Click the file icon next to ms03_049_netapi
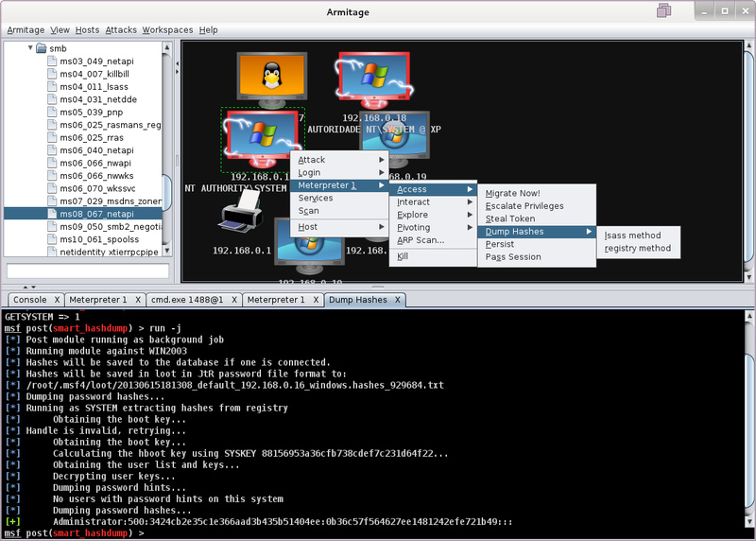Screen dimensions: 756x541 pyautogui.click(x=52, y=61)
